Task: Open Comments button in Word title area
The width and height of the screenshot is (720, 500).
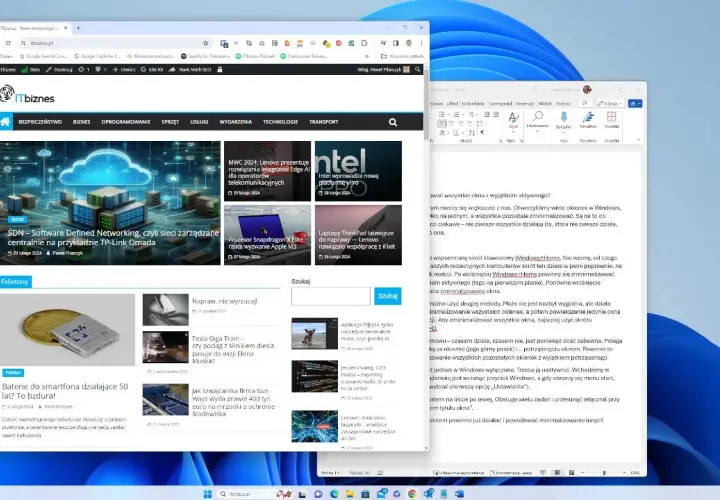Action: coord(585,104)
